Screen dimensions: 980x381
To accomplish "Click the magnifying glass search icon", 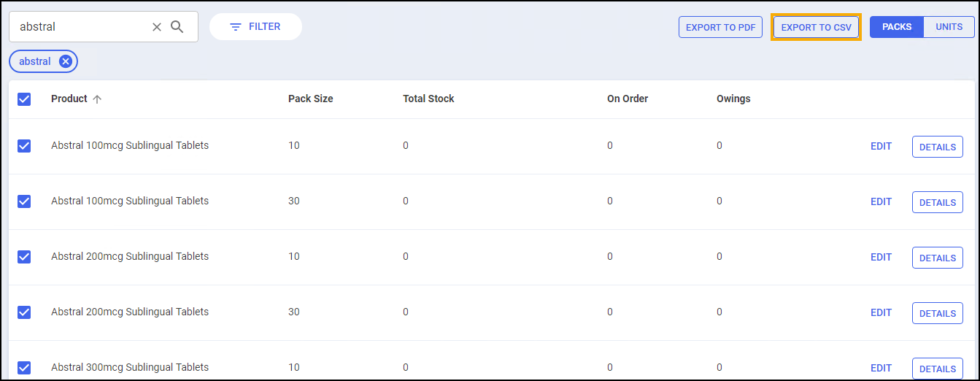I will click(x=177, y=27).
